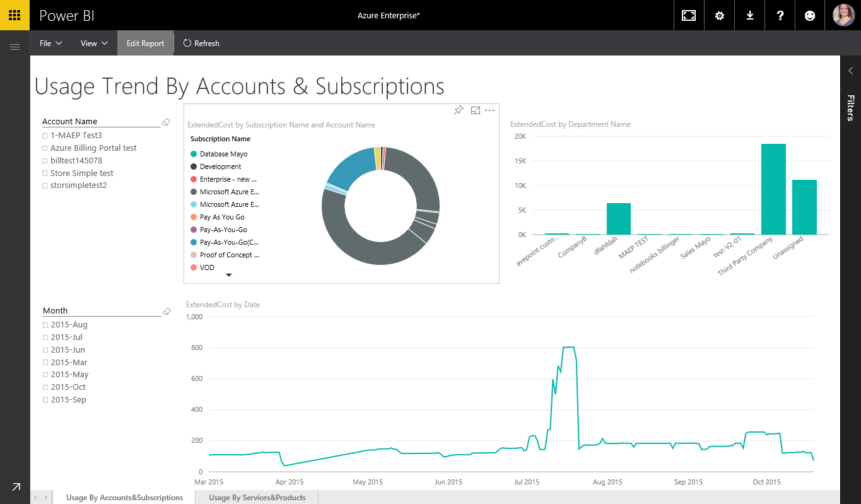Expand the Filters pane chevron
Image resolution: width=861 pixels, height=504 pixels.
tap(850, 71)
